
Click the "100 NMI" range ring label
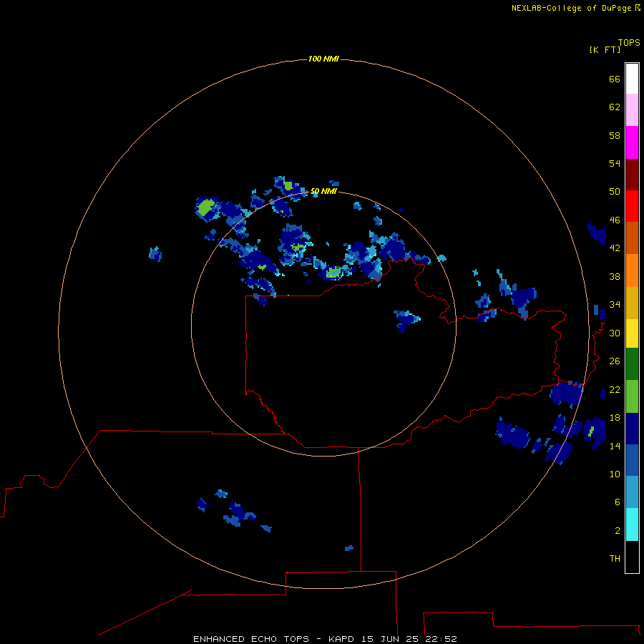click(x=323, y=59)
